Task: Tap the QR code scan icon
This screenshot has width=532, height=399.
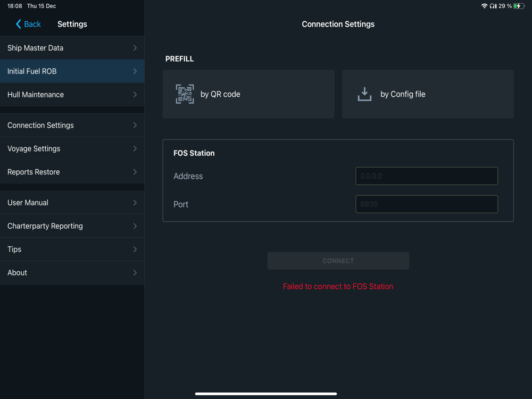Action: pos(185,94)
